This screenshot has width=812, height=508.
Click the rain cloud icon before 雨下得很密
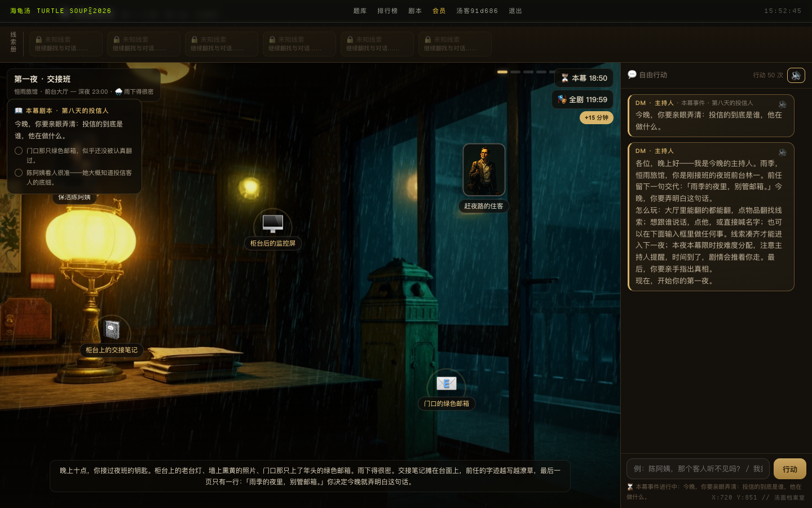(x=118, y=91)
